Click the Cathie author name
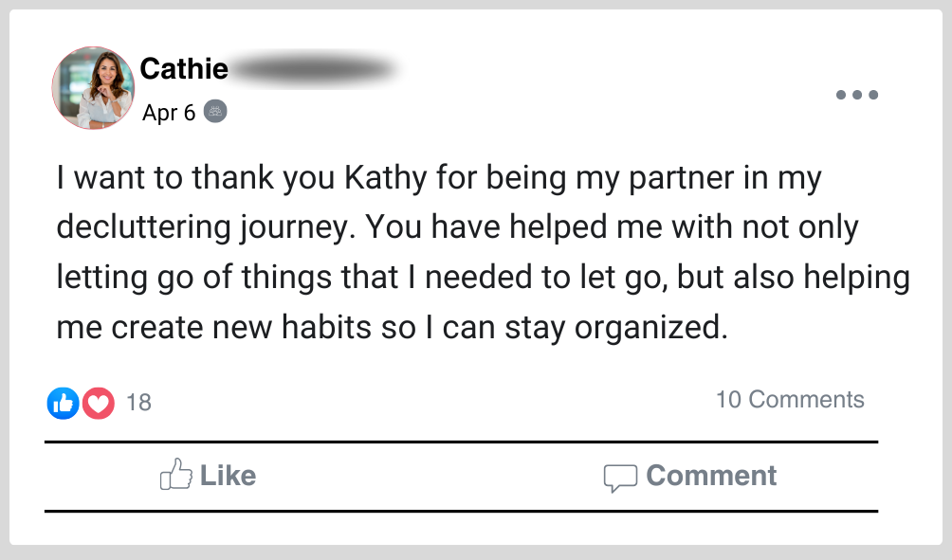Screen dimensions: 952x560 (x=184, y=68)
